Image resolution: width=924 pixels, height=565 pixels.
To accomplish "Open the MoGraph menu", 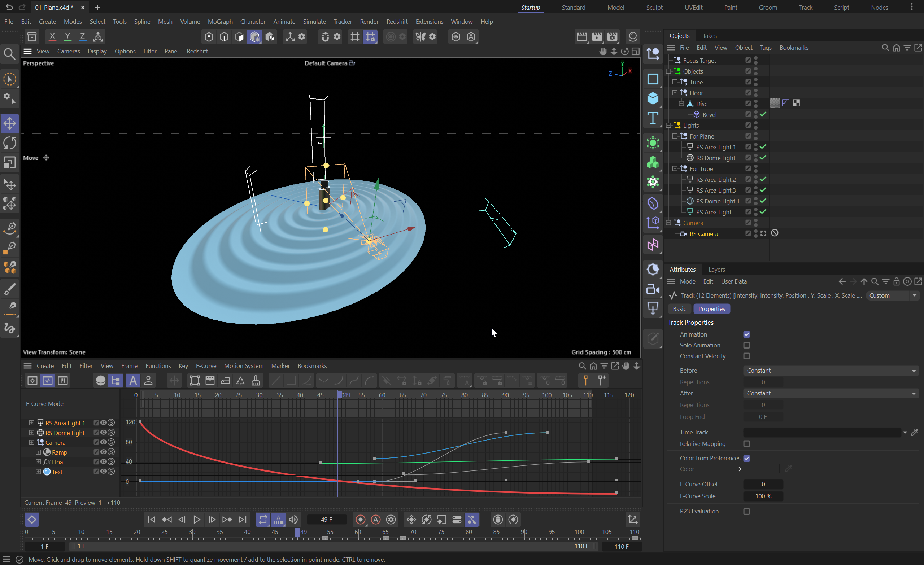I will [x=220, y=22].
